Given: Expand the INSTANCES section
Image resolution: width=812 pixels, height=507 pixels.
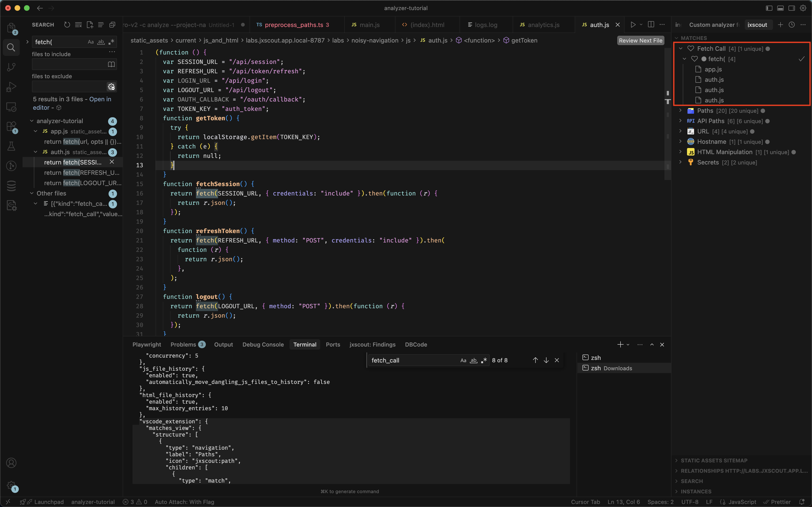Looking at the screenshot, I should pos(696,491).
